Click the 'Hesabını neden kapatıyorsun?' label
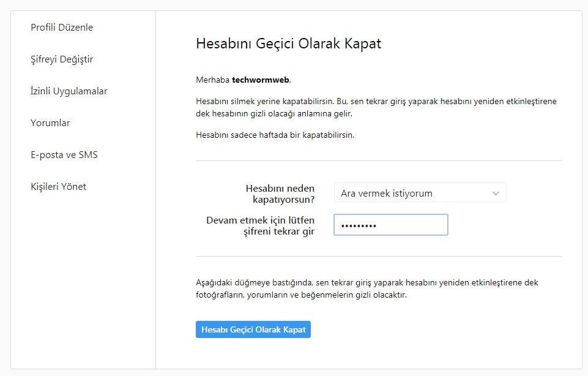 coord(280,194)
